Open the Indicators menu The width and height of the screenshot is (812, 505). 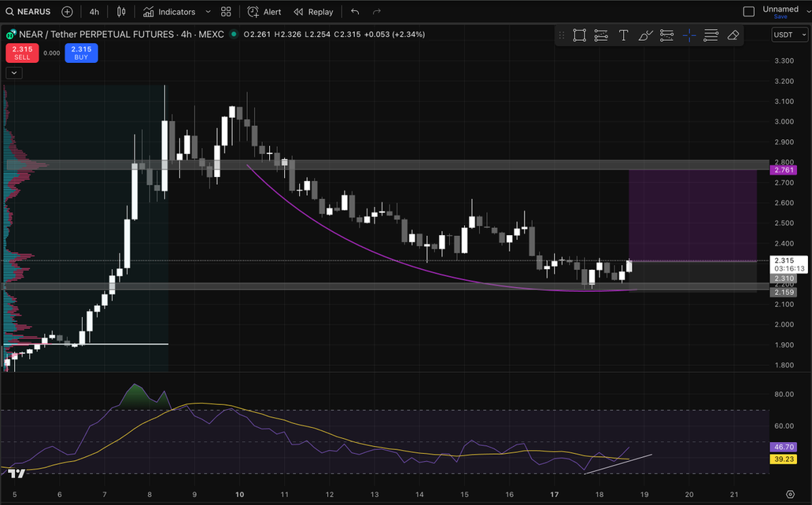(169, 12)
